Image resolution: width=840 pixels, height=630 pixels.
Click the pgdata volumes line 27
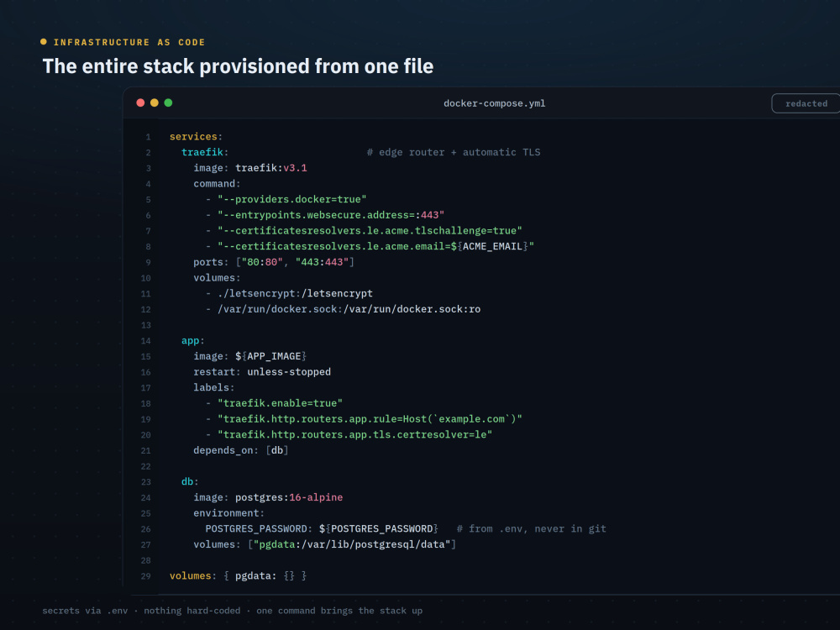tap(324, 544)
